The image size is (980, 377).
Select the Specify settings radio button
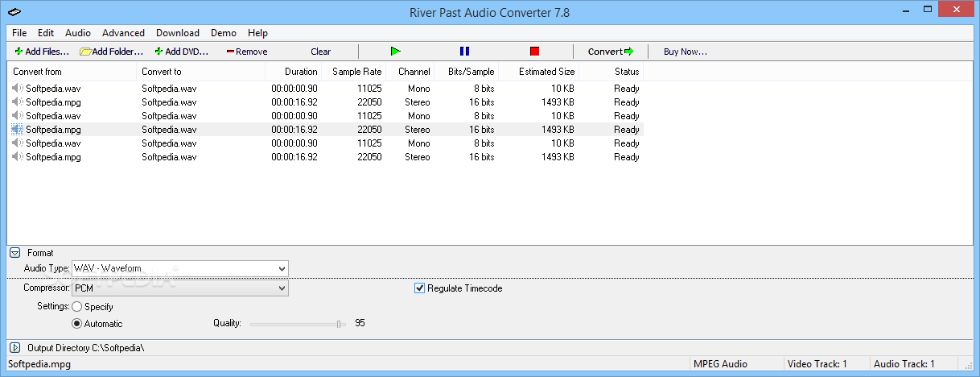click(x=76, y=307)
